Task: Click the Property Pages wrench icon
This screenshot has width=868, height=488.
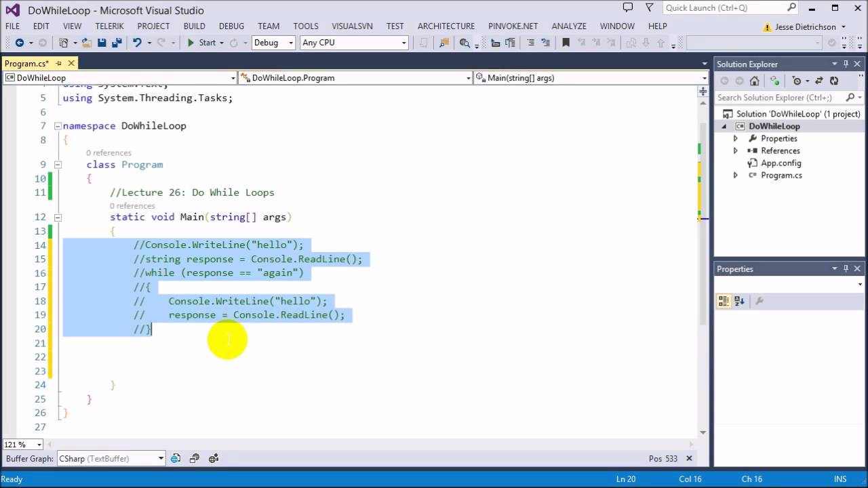Action: coord(759,301)
